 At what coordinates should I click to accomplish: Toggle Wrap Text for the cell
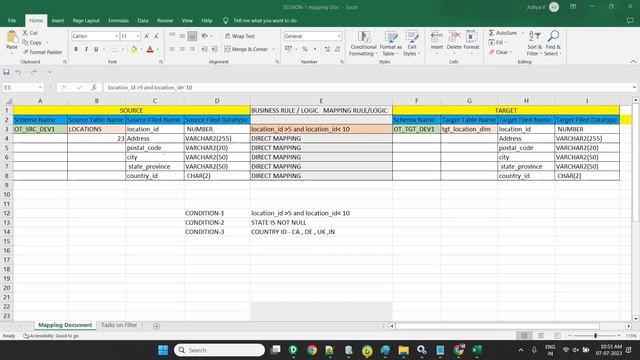(x=240, y=36)
